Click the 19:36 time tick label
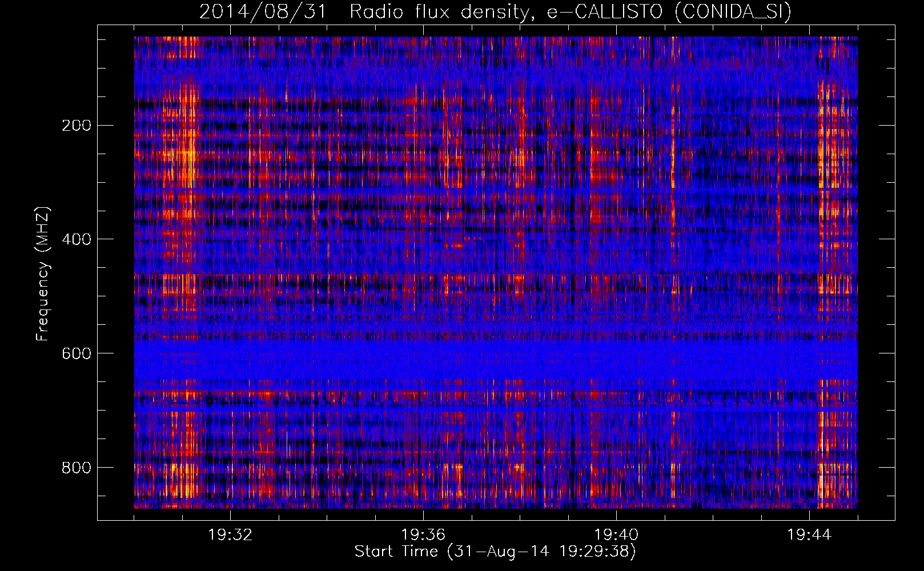The height and width of the screenshot is (571, 924). point(423,535)
